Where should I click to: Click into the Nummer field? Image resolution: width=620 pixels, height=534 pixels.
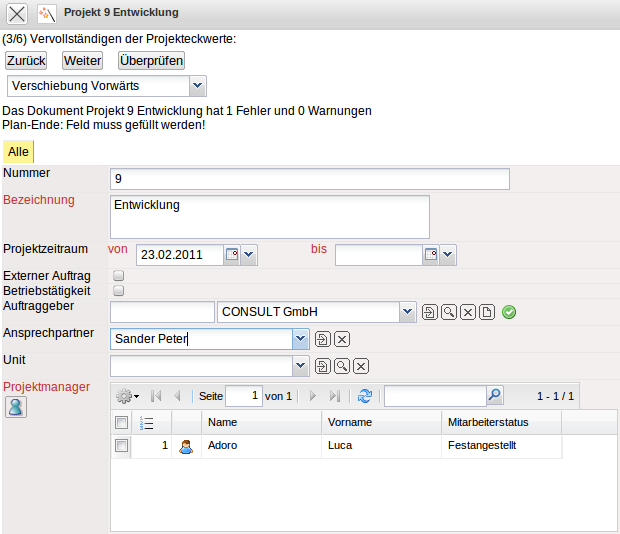click(x=310, y=179)
